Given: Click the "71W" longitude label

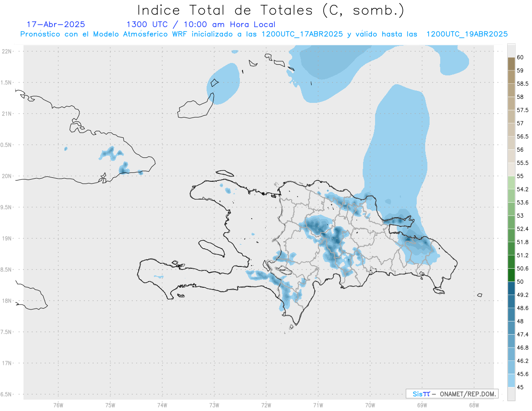Looking at the screenshot, I should click(x=318, y=404).
